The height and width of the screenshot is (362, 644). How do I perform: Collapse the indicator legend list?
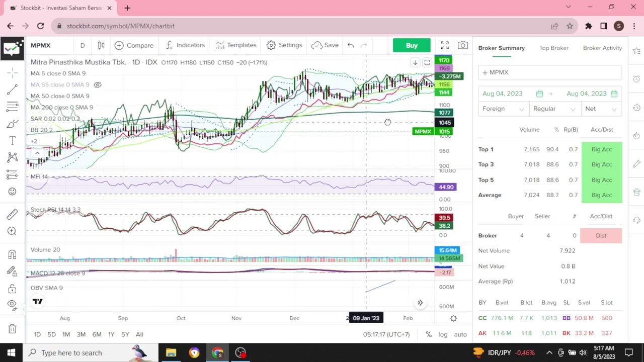37,153
